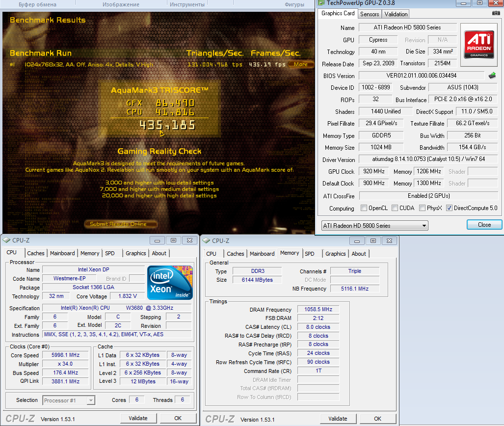Image resolution: width=504 pixels, height=426 pixels.
Task: Click OK in the right CPU-Z window
Action: coord(378,419)
